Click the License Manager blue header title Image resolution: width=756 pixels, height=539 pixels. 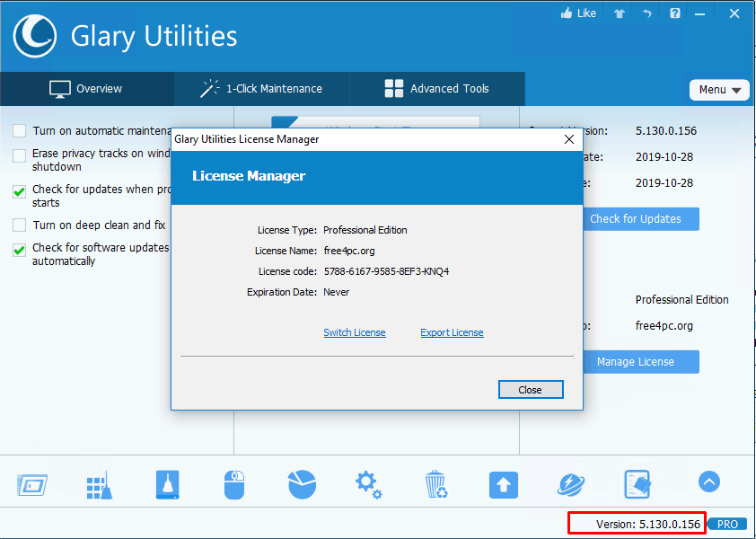(x=249, y=176)
